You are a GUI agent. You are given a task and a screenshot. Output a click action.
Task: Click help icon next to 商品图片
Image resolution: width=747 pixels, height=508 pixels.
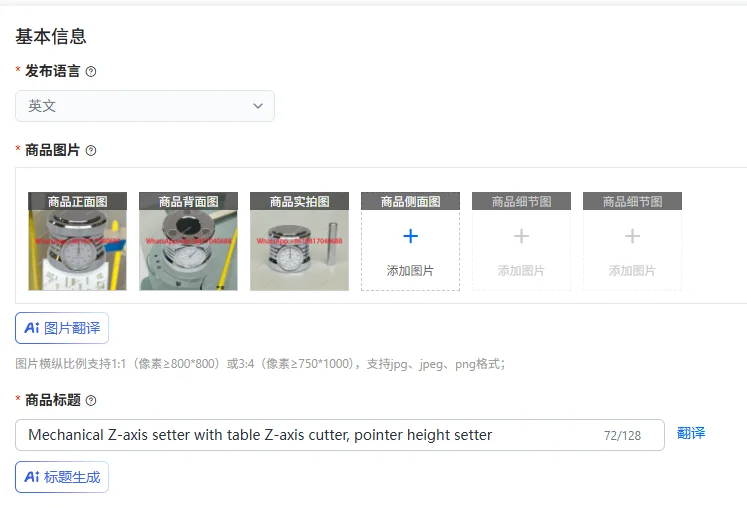click(x=91, y=151)
